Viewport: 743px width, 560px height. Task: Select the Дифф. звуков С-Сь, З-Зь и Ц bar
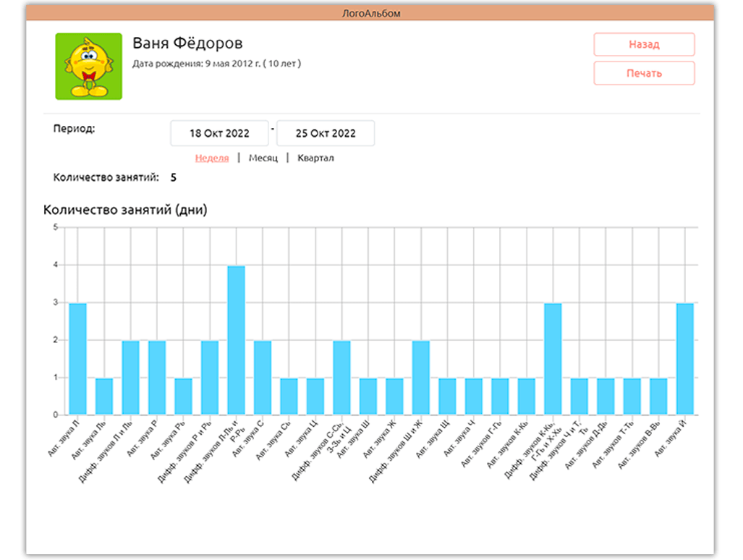point(341,377)
